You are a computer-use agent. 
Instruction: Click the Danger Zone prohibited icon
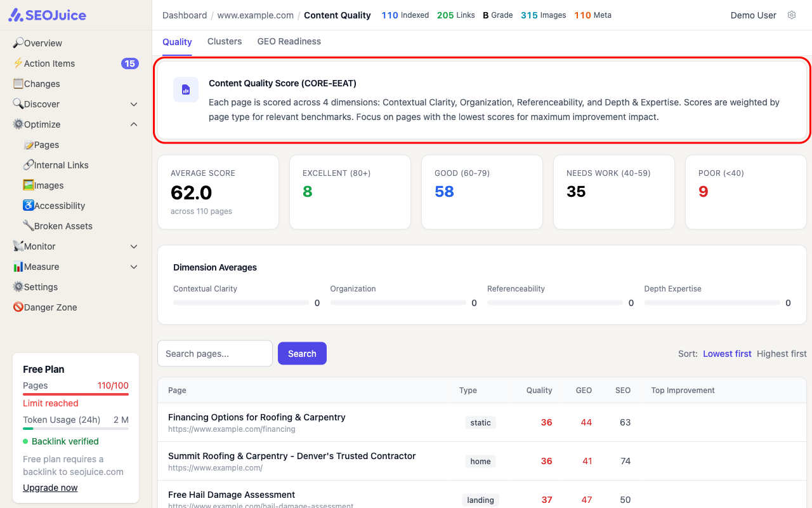[18, 307]
